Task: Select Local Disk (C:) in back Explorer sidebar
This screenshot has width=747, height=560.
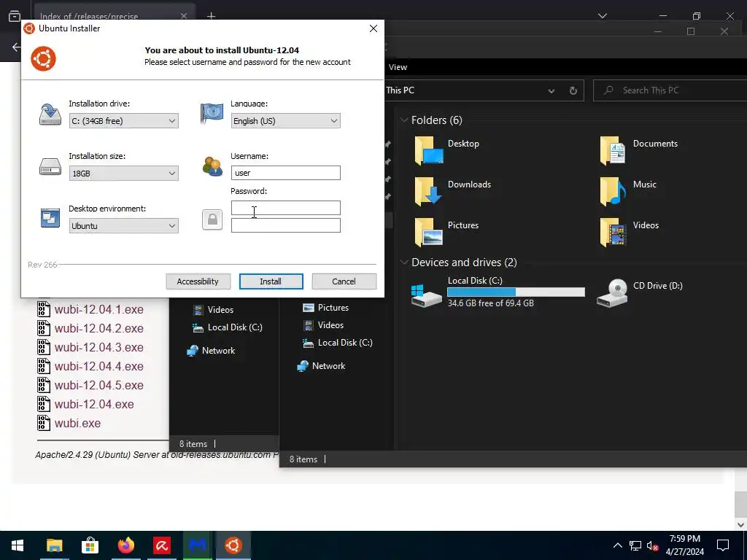Action: [228, 327]
